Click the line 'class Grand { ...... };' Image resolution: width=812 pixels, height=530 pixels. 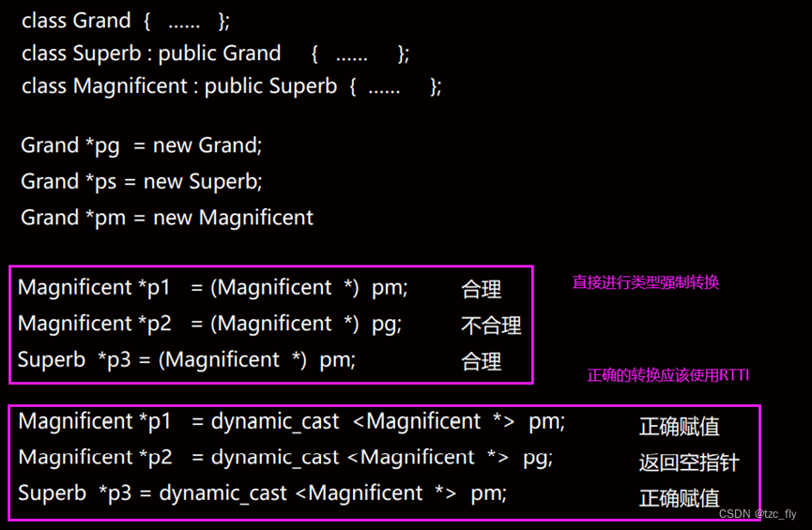126,22
